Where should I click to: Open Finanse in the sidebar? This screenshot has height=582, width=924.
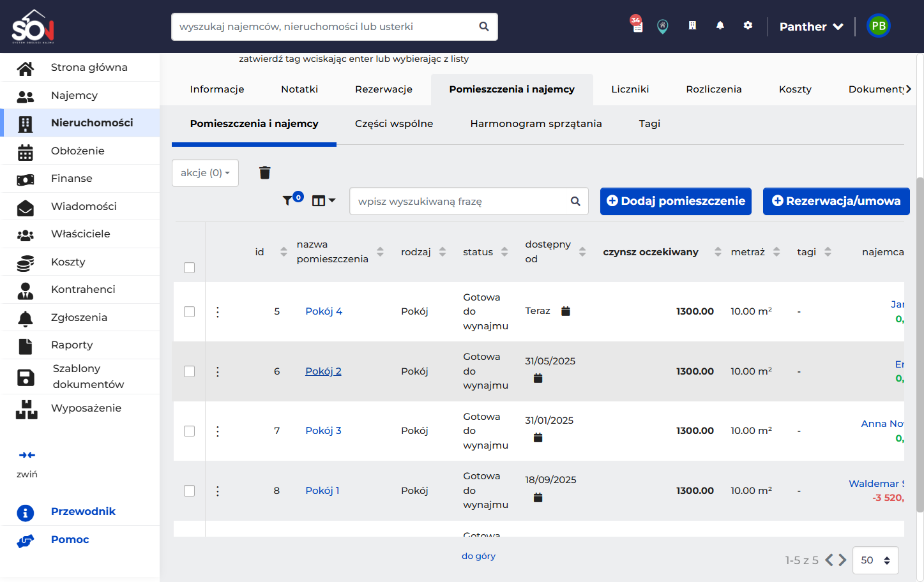[80, 179]
